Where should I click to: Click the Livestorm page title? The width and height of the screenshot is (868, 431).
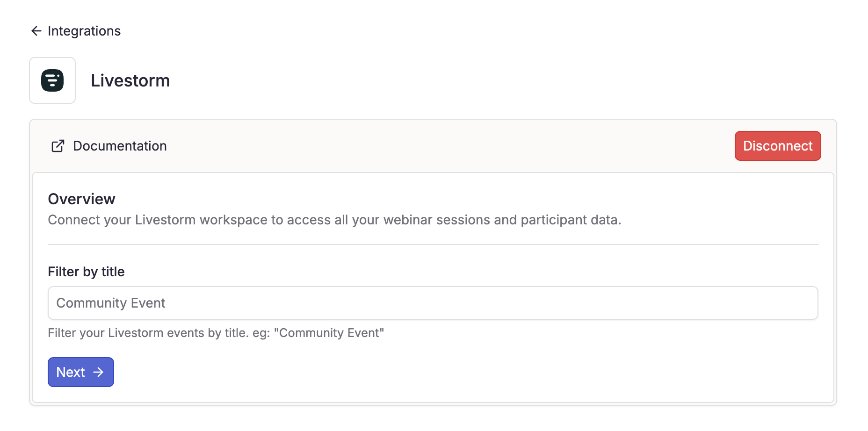[130, 80]
